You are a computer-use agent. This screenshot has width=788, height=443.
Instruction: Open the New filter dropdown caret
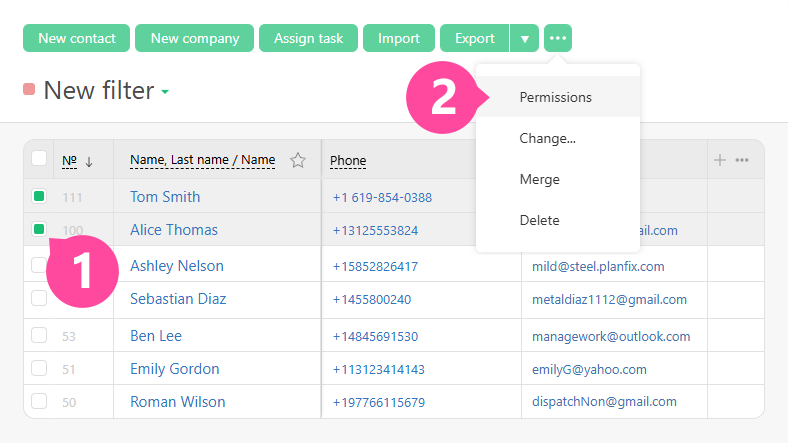[165, 92]
